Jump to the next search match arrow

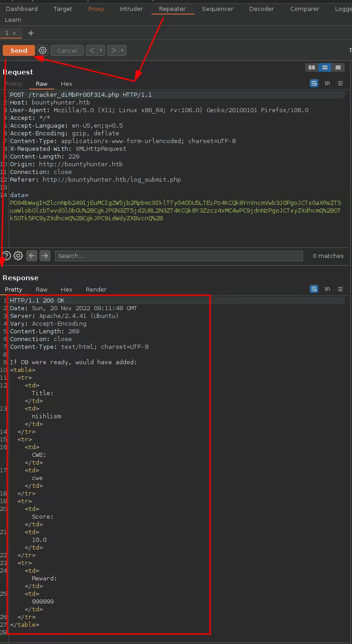(x=45, y=256)
